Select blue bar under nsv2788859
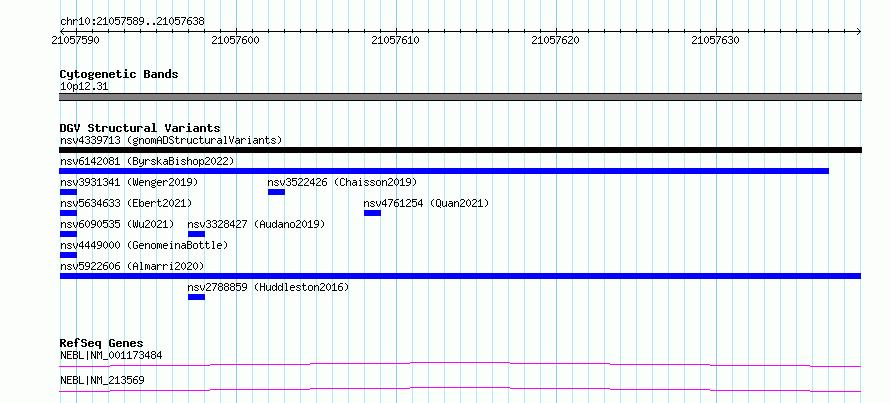890x403 pixels. point(196,297)
